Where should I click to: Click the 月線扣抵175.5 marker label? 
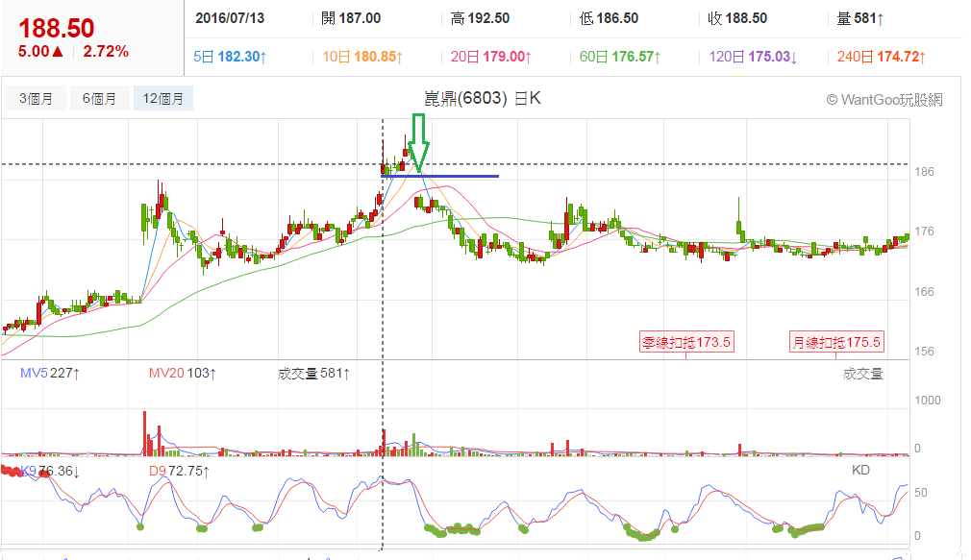click(x=836, y=342)
